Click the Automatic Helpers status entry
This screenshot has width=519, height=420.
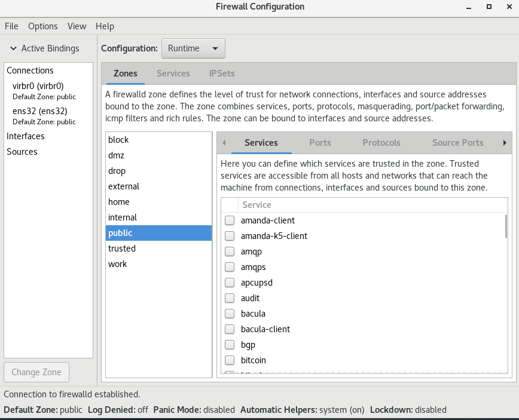point(302,410)
